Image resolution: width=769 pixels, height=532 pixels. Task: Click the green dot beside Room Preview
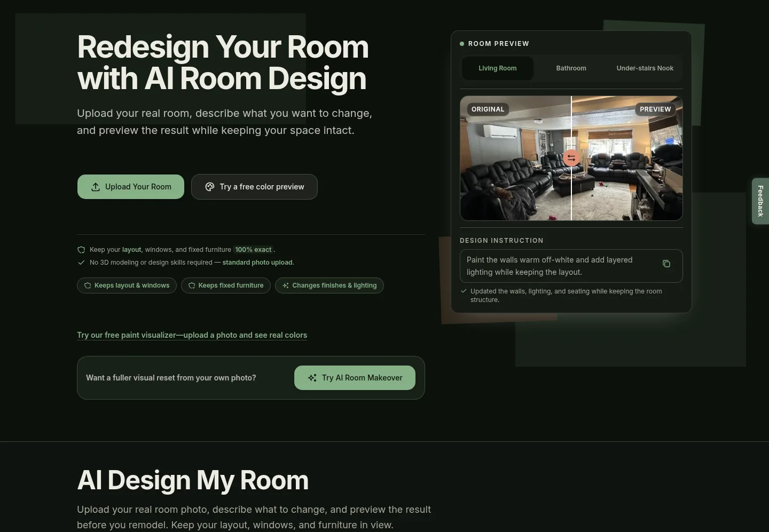(462, 44)
